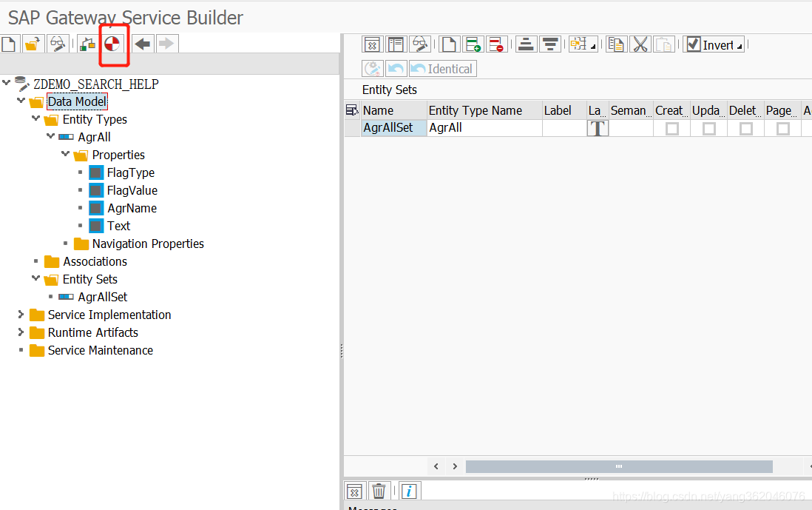812x510 pixels.
Task: Select the Associations folder
Action: point(95,261)
